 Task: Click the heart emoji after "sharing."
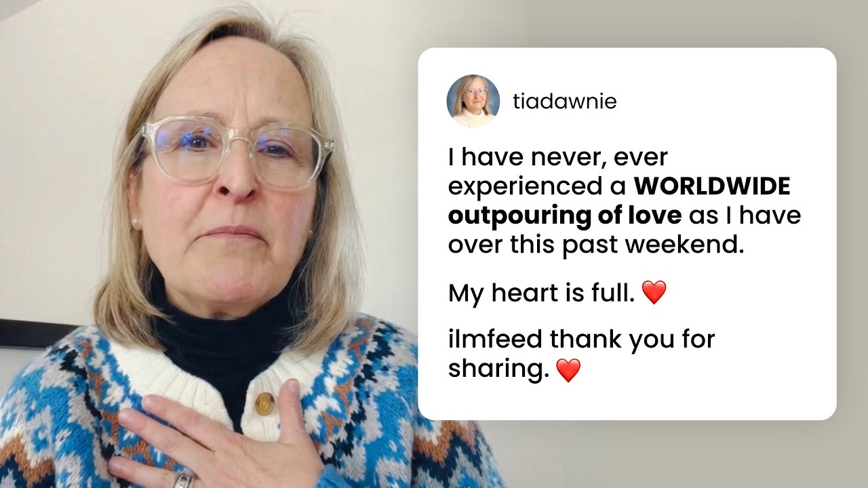[568, 370]
